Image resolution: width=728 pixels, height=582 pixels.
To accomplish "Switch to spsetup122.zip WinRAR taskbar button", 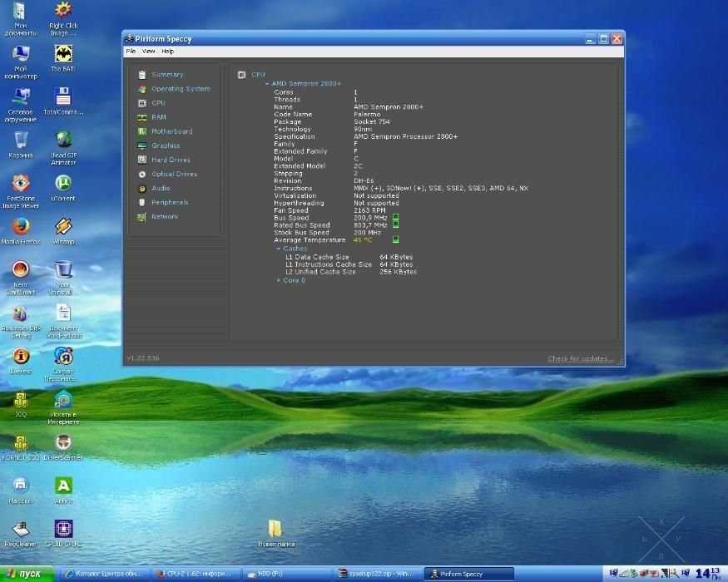I will pyautogui.click(x=377, y=575).
